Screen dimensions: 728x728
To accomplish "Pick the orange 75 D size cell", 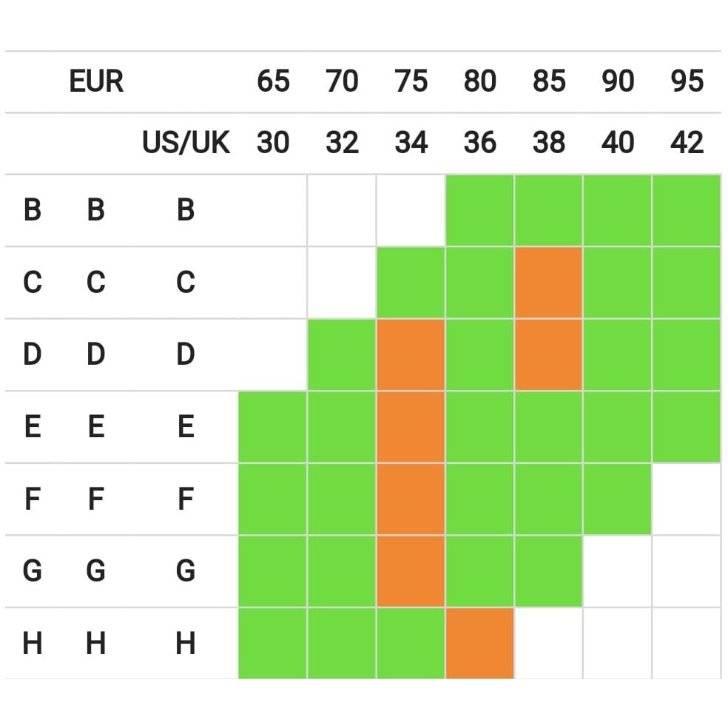I will click(x=411, y=354).
